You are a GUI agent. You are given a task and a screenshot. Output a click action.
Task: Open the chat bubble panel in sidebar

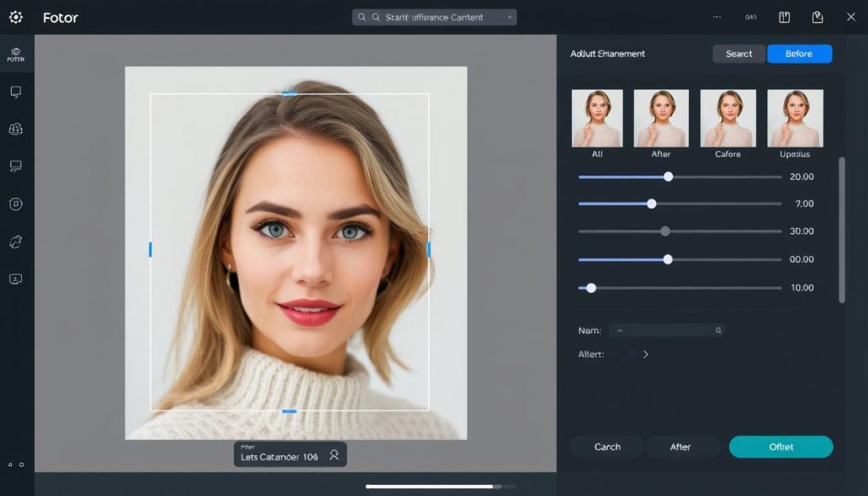[x=15, y=165]
